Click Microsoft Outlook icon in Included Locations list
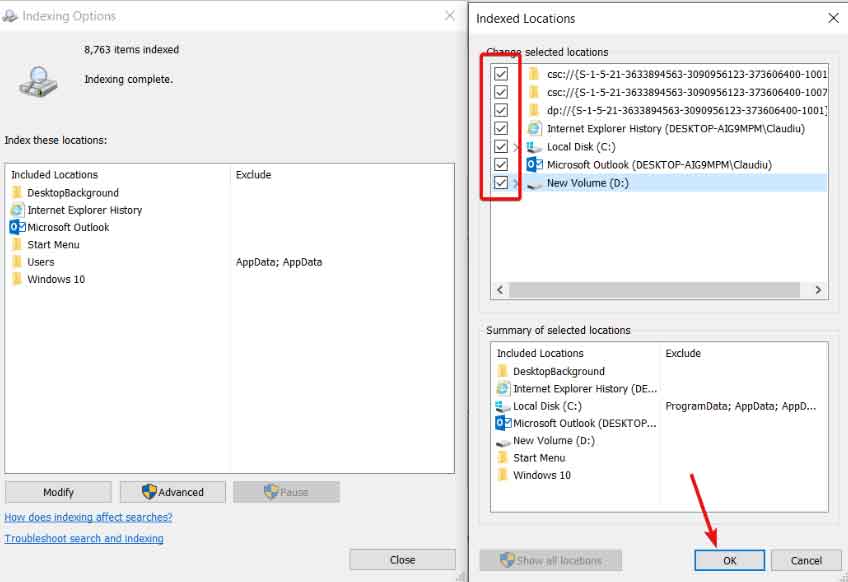 16,227
